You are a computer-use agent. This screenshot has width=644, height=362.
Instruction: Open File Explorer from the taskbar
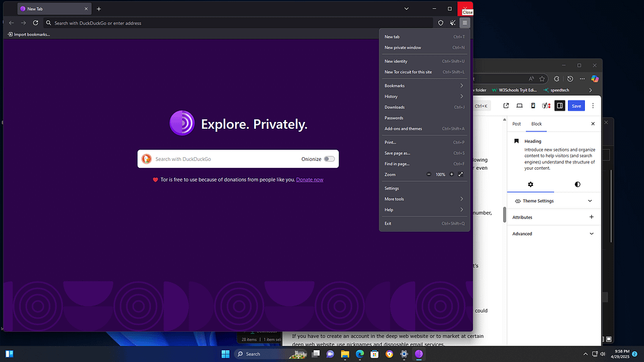coord(345,354)
